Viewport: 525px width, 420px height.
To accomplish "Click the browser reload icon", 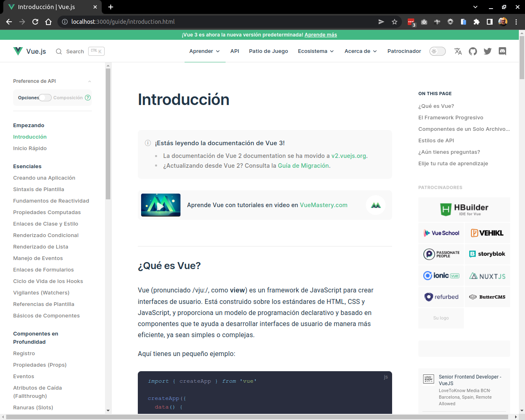I will (x=35, y=22).
